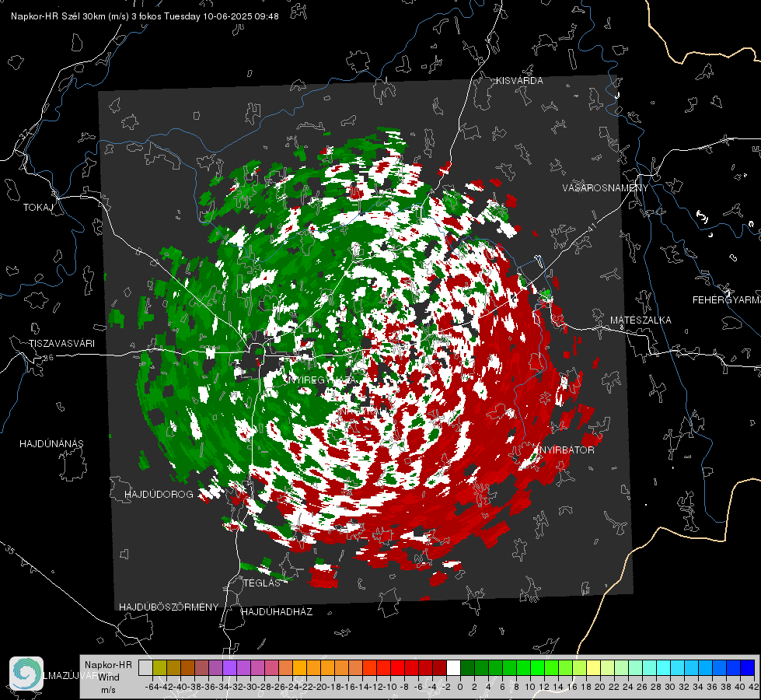Image resolution: width=761 pixels, height=700 pixels.
Task: Select the HAJDÚBÖSZÖRMÉNY label
Action: [x=169, y=607]
